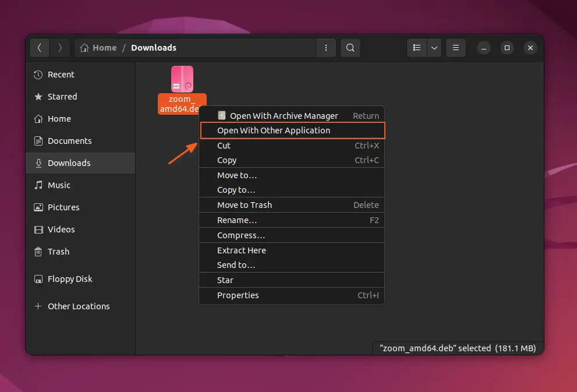Screen dimensions: 577x392
Task: Go to Starred in the sidebar
Action: tap(62, 97)
